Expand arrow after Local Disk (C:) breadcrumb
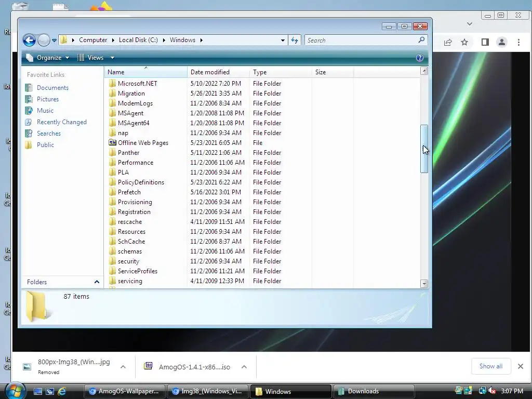532x399 pixels. pos(164,40)
